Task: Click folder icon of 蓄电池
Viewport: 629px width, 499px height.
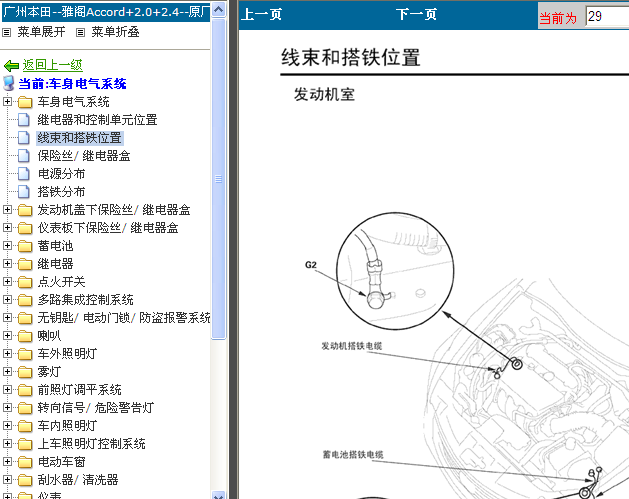Action: (x=25, y=246)
